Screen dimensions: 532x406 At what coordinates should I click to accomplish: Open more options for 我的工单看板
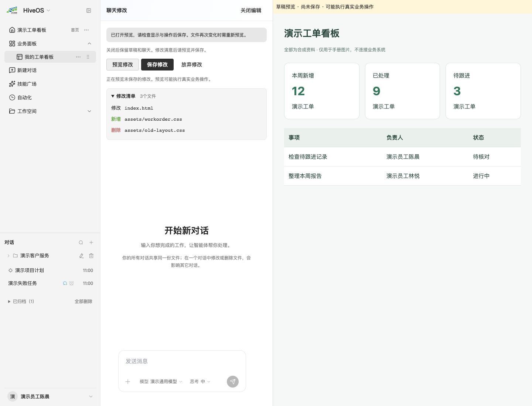78,57
